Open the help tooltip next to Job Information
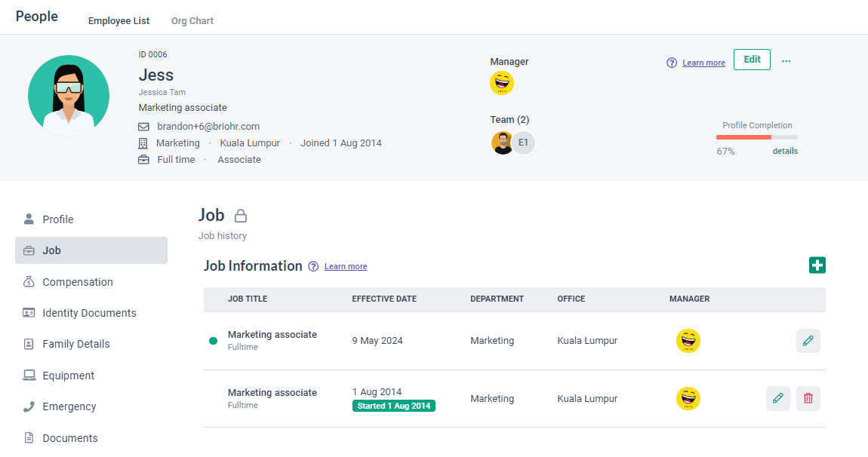This screenshot has width=868, height=457. [312, 266]
